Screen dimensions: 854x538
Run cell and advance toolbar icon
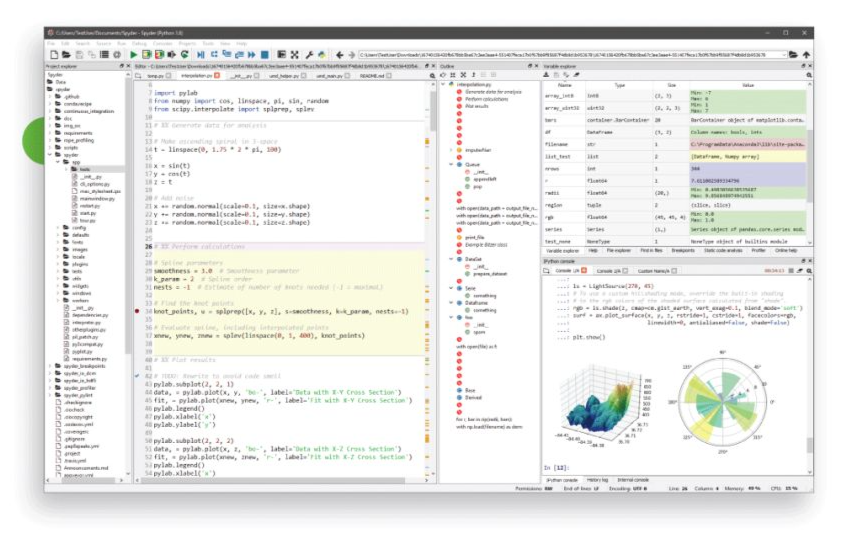[x=159, y=55]
